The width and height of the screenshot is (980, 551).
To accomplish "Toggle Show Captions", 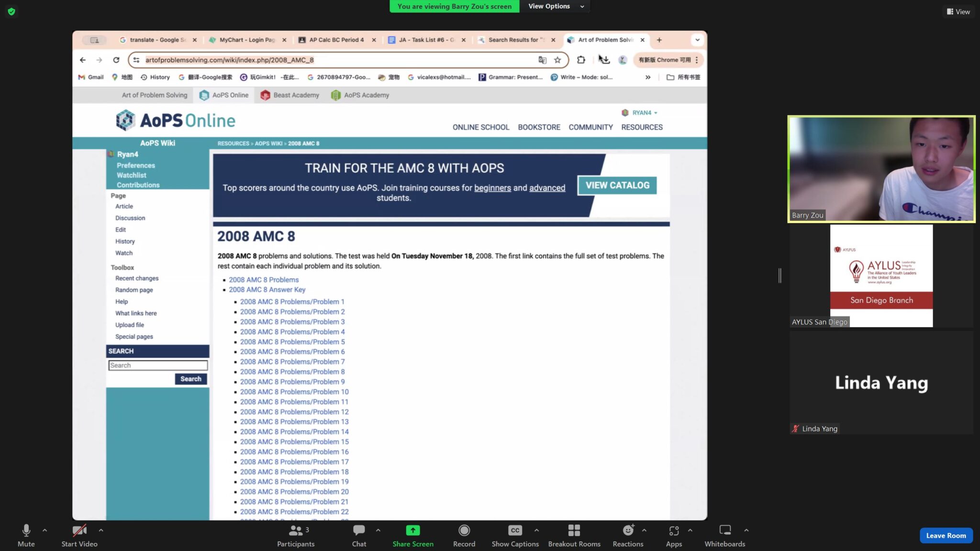I will pos(515,535).
